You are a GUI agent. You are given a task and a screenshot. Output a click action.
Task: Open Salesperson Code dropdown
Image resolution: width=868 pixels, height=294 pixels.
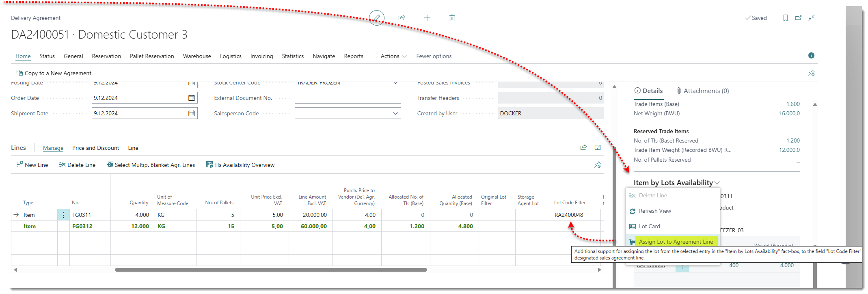coord(395,113)
